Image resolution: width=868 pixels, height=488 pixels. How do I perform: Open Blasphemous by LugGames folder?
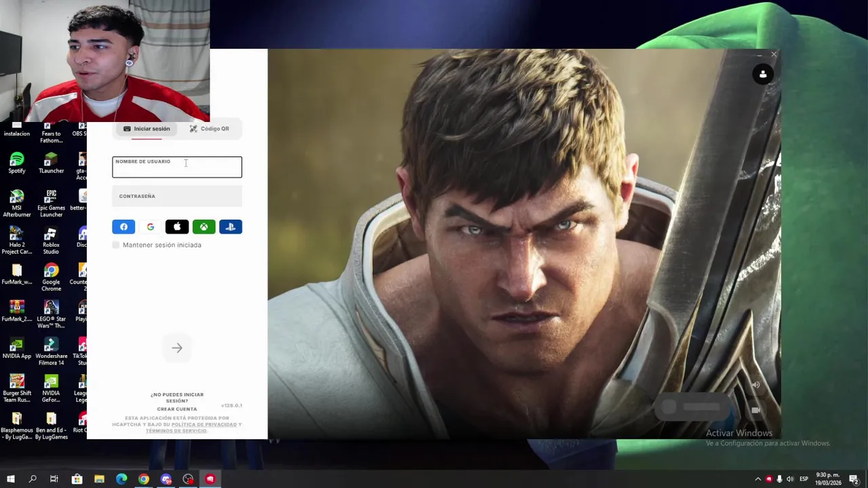tap(16, 426)
